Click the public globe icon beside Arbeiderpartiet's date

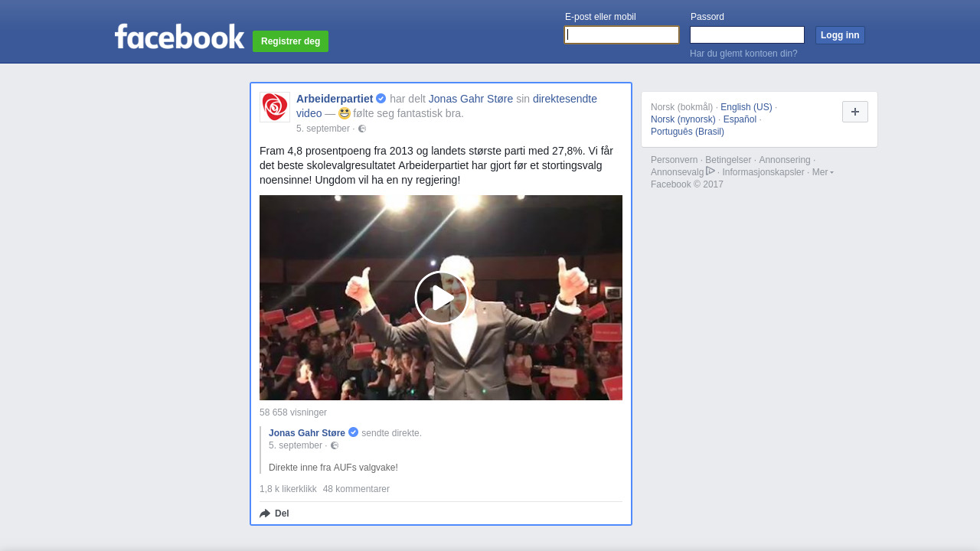(362, 129)
